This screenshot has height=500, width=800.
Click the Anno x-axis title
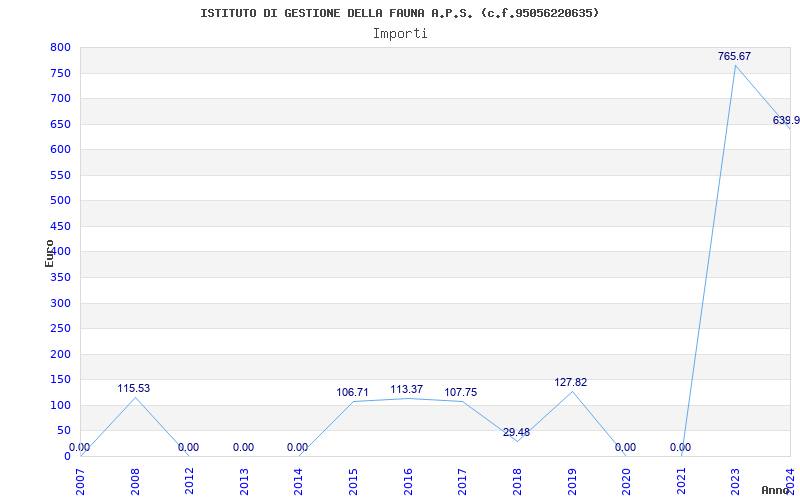[x=774, y=490]
